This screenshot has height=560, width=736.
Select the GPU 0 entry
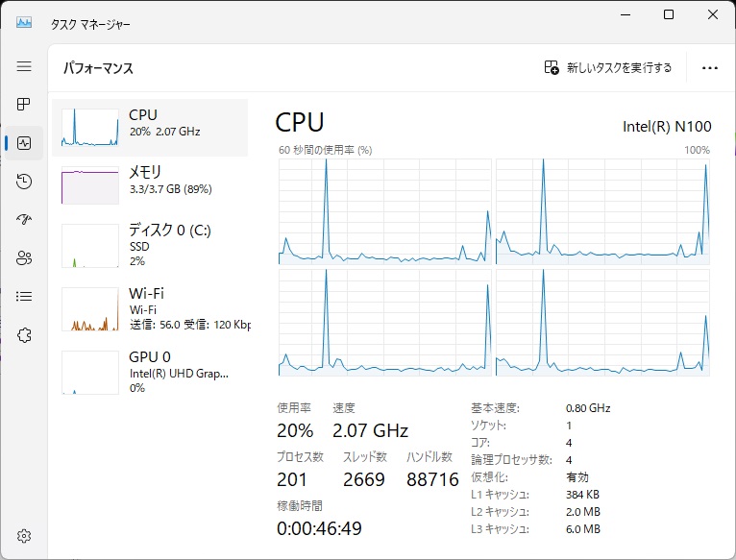150,371
